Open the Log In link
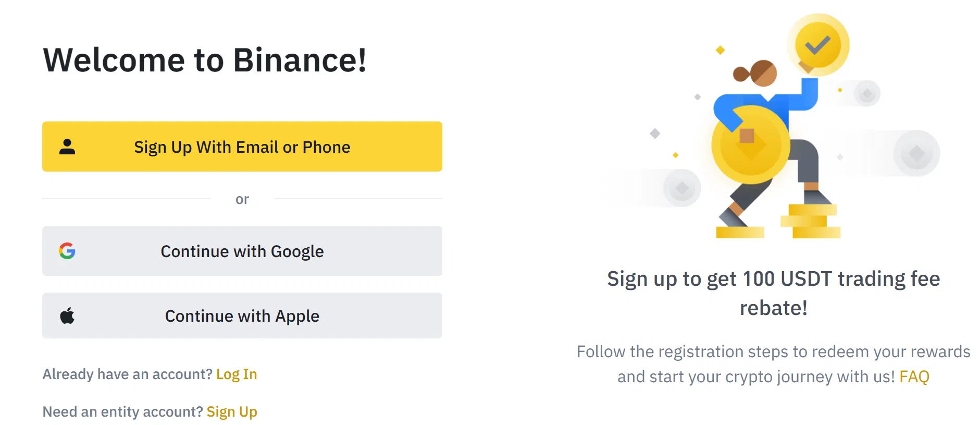Screen dimensions: 980x425 (x=237, y=374)
